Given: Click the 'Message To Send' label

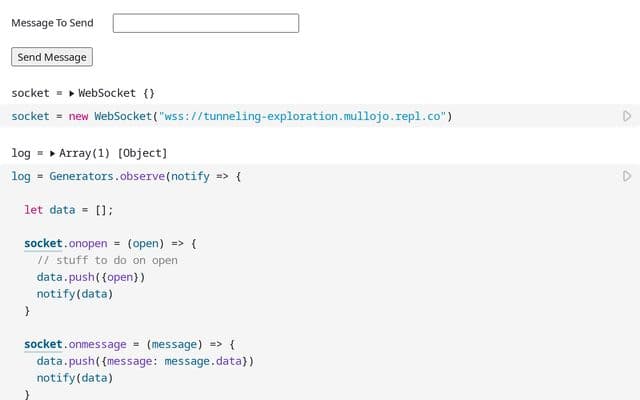Looking at the screenshot, I should pos(52,23).
